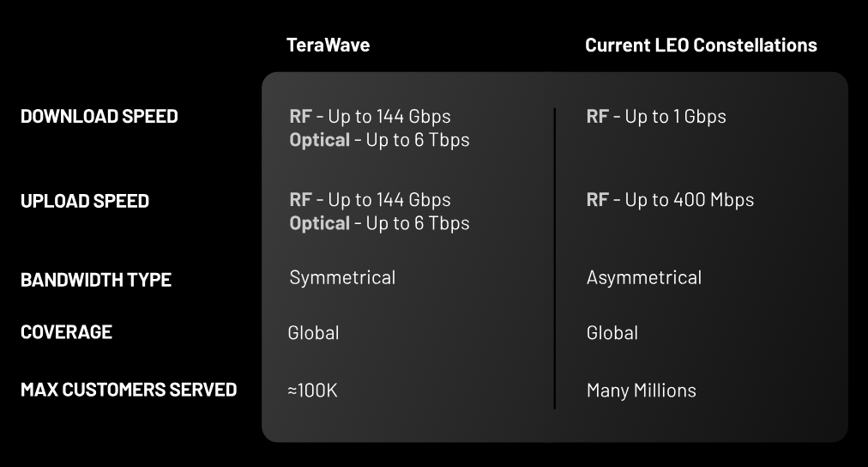Select the UPLOAD SPEED row label
The height and width of the screenshot is (467, 868).
pos(85,201)
